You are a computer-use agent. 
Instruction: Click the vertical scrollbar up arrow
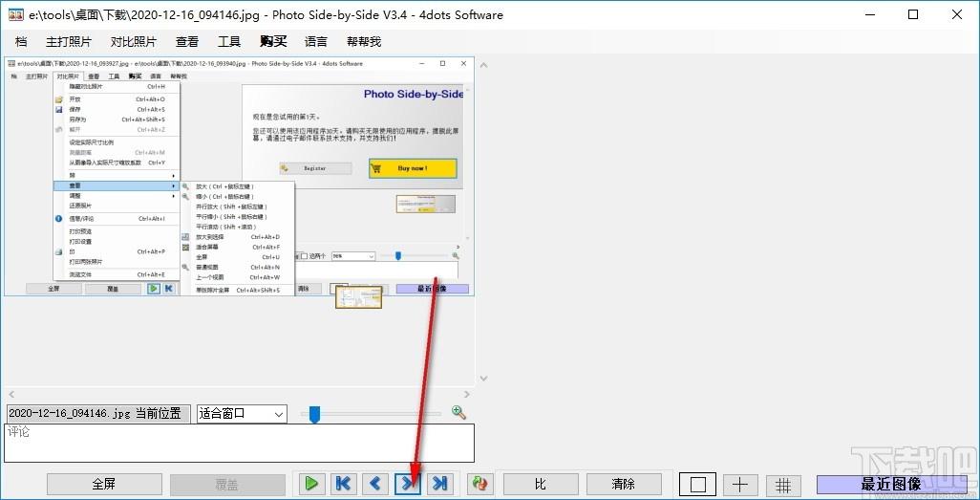(482, 64)
